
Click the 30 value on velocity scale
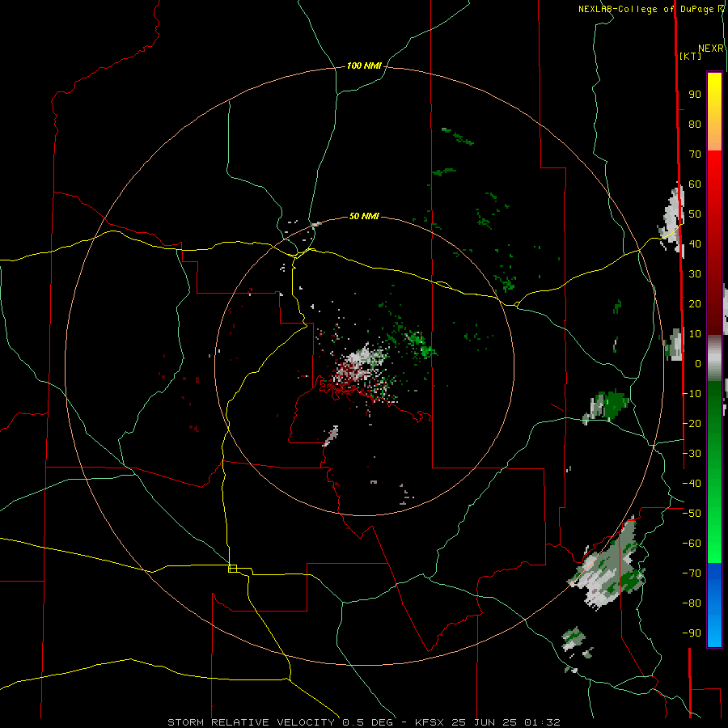click(x=695, y=274)
